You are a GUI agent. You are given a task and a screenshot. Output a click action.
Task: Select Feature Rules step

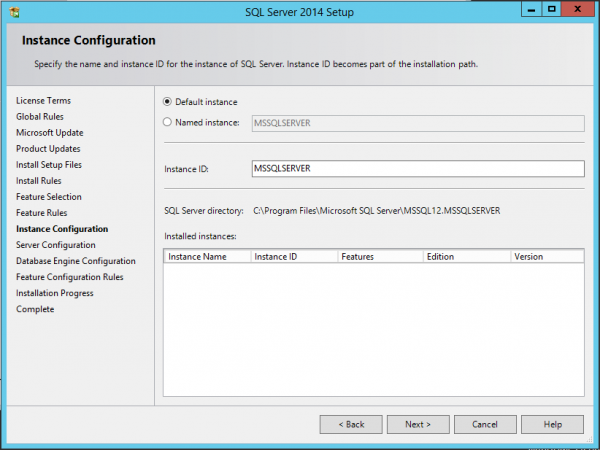click(x=41, y=213)
